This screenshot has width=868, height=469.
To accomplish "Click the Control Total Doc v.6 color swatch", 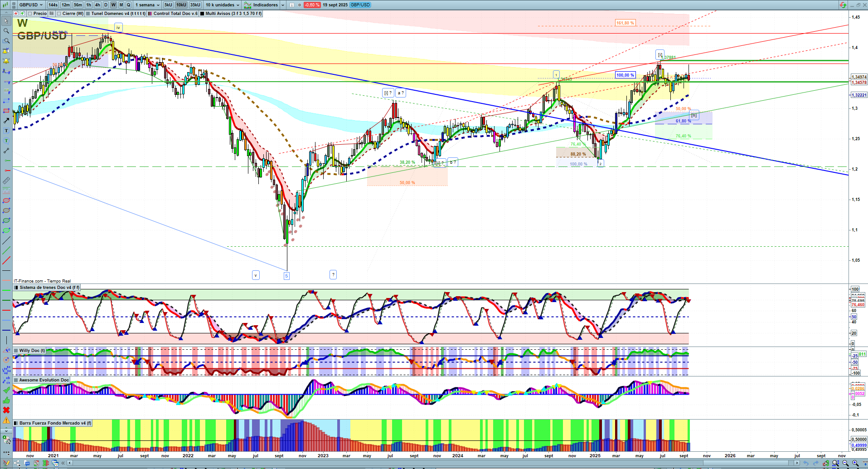I will coord(150,14).
